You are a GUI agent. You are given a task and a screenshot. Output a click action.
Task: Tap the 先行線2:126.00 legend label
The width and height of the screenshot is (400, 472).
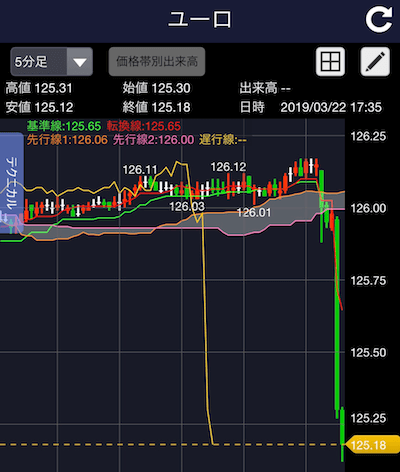[x=153, y=140]
